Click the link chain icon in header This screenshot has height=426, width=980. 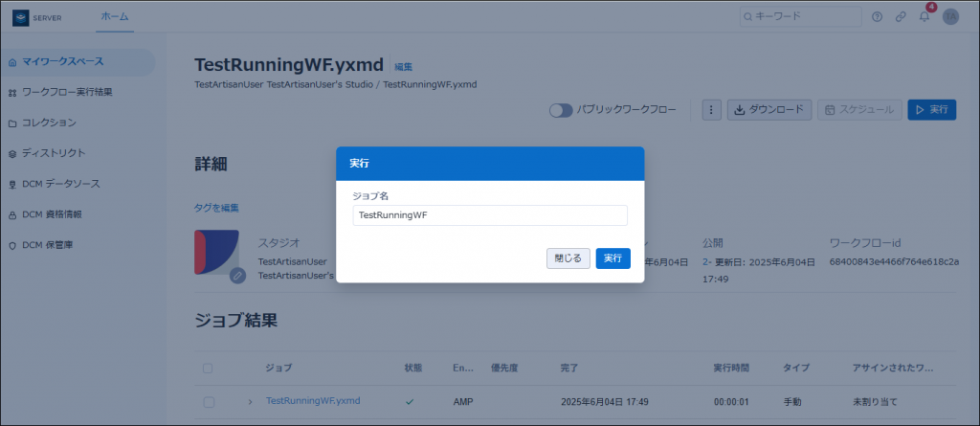(901, 17)
